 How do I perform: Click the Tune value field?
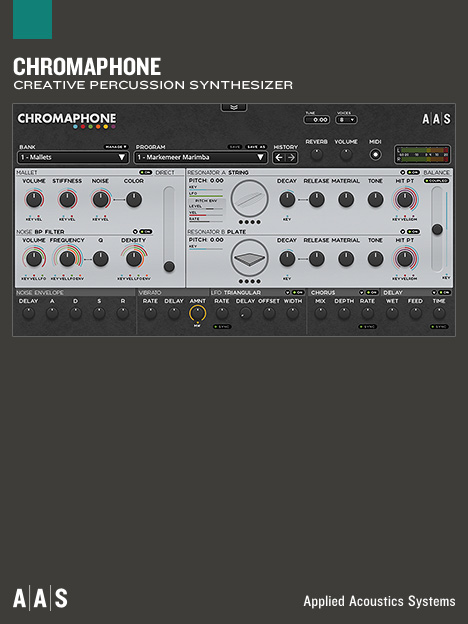pyautogui.click(x=317, y=120)
